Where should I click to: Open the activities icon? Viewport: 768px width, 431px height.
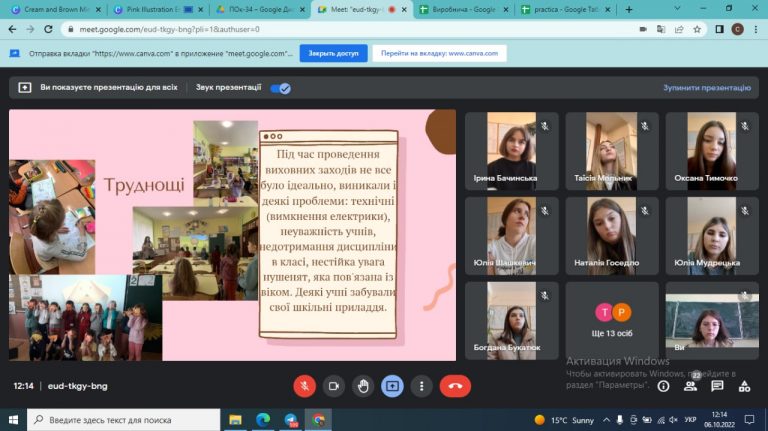click(744, 386)
